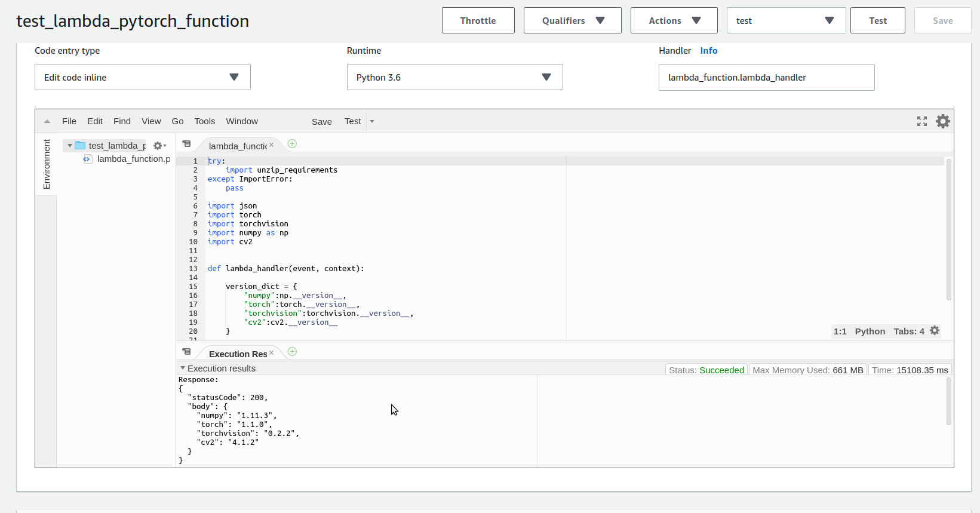980x513 pixels.
Task: Click the Handler input field
Action: click(x=766, y=77)
